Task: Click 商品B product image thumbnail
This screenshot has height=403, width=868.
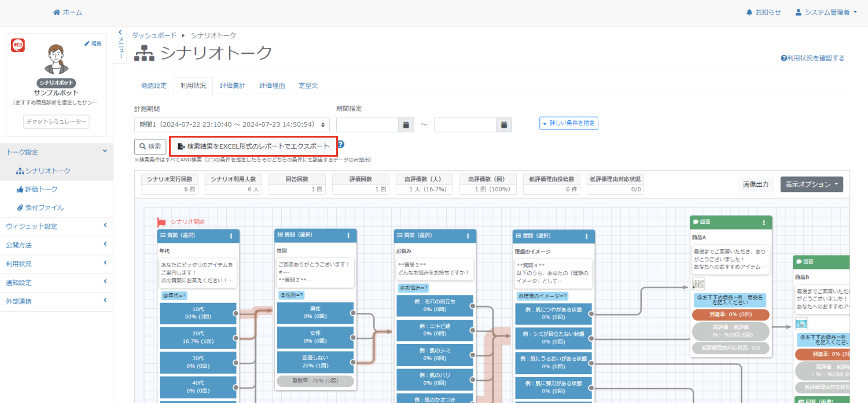Action: 801,324
